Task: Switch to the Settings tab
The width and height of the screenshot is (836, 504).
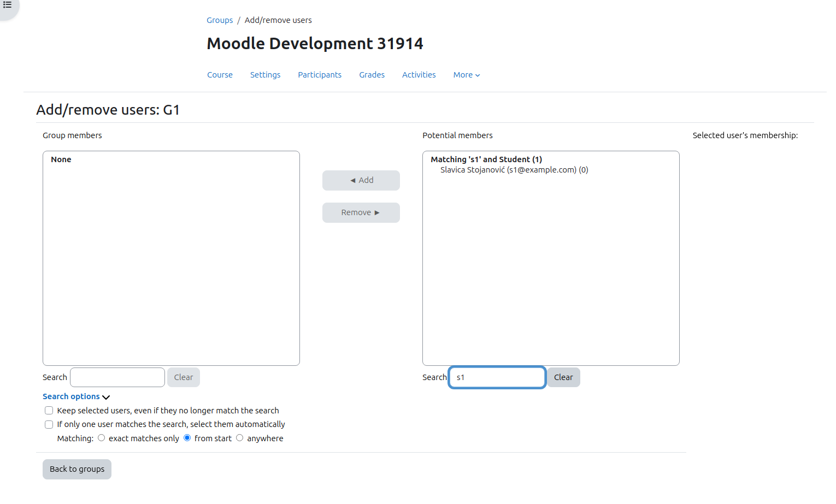Action: click(x=265, y=75)
